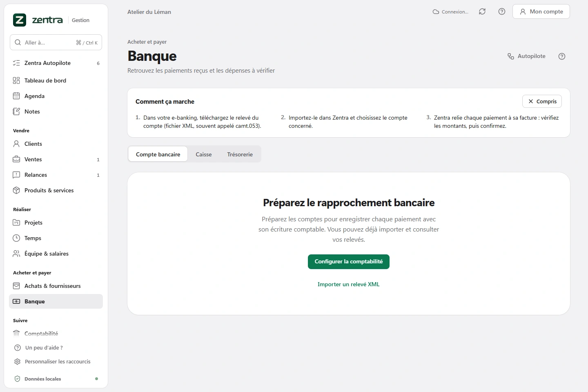Click the Atelier du Léman company name

pyautogui.click(x=149, y=12)
